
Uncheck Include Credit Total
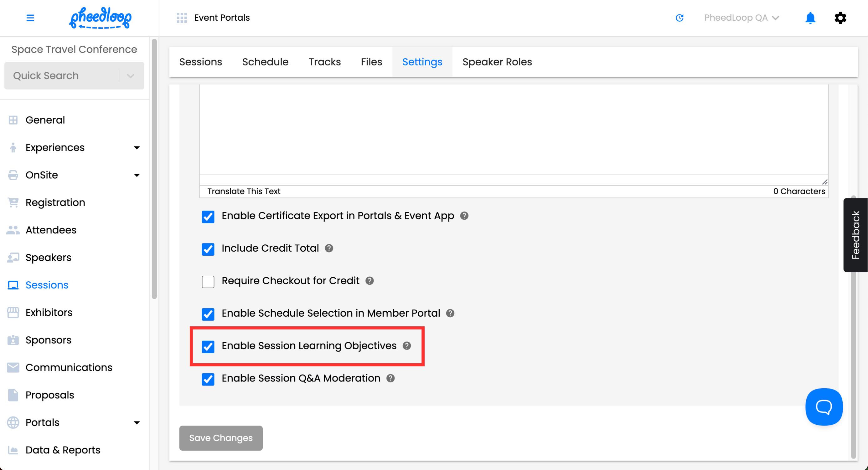[208, 249]
